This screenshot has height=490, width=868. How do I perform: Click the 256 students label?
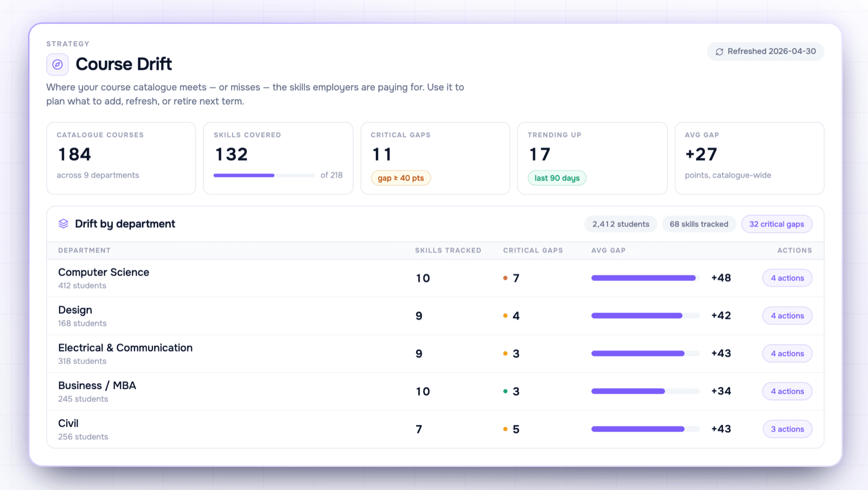tap(83, 437)
